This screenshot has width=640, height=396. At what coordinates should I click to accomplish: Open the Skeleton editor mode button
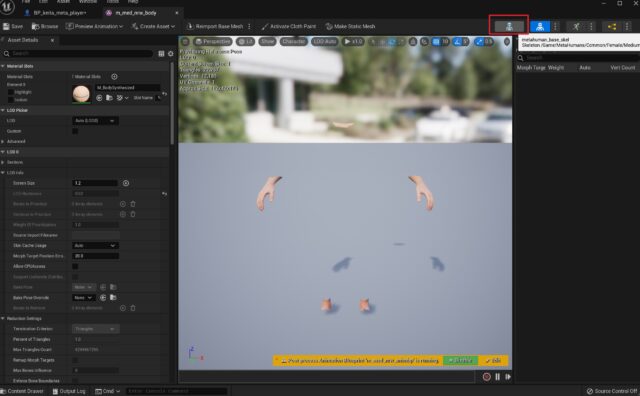[509, 27]
